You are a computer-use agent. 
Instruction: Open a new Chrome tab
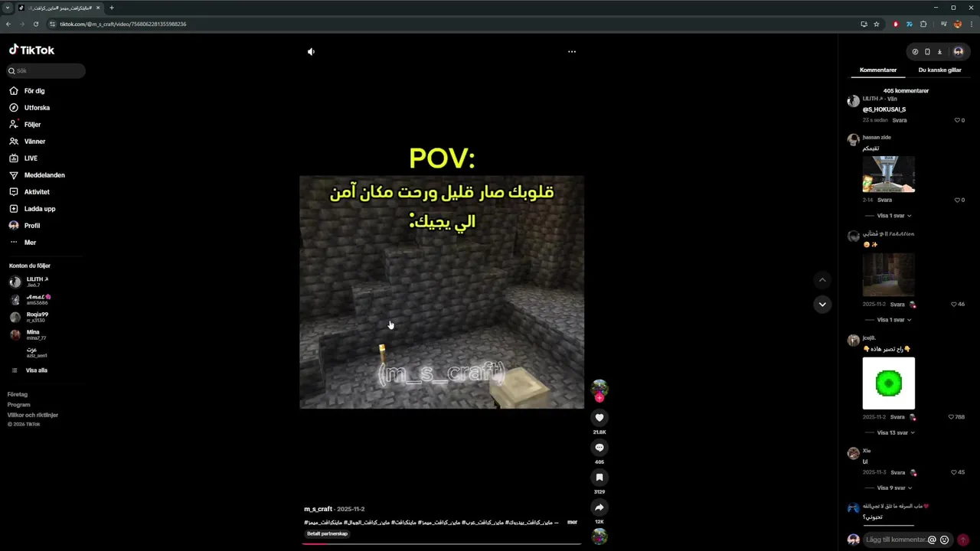(111, 8)
